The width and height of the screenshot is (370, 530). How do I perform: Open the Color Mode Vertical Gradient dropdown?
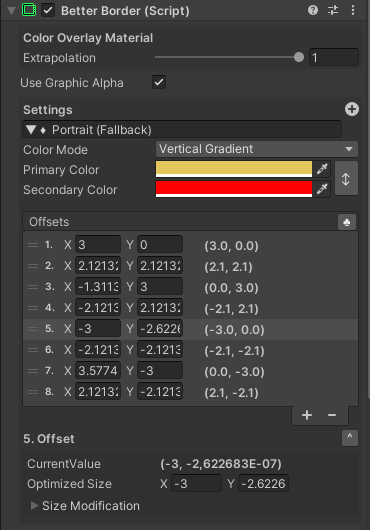click(257, 149)
